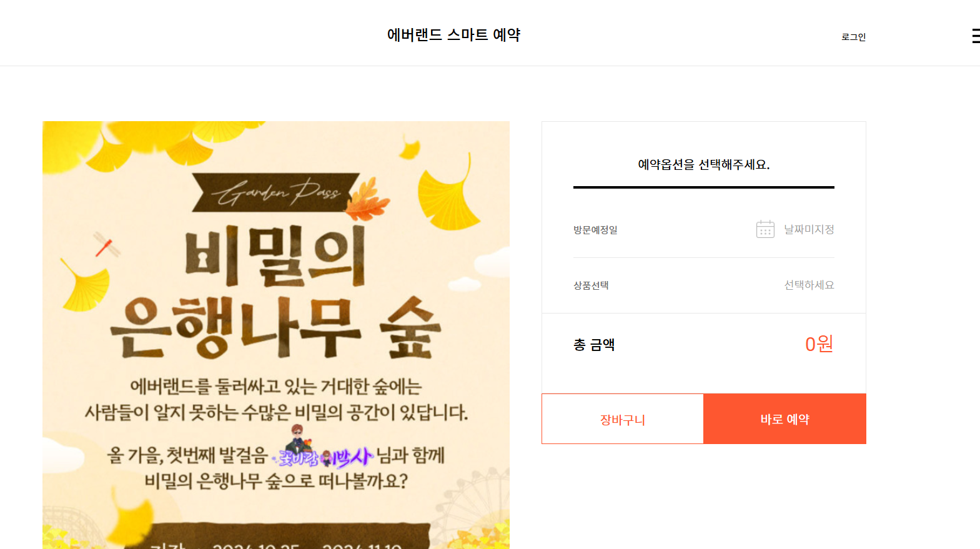Open the site navigation via the three-line icon

tap(976, 36)
